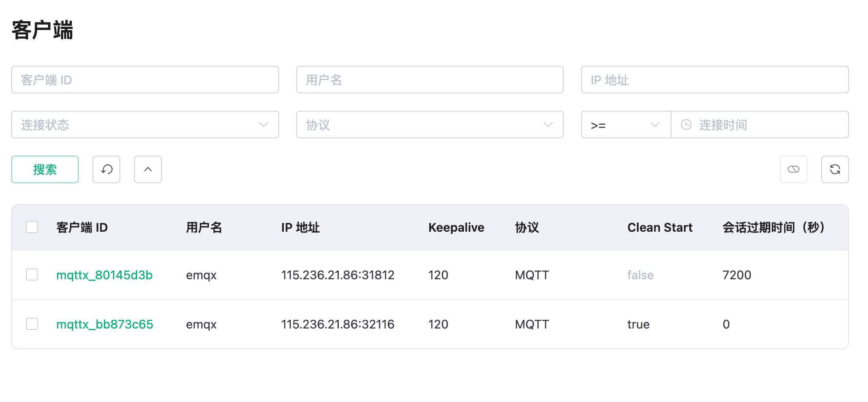This screenshot has height=402, width=868.
Task: Click into the 用户名 search field
Action: (430, 80)
